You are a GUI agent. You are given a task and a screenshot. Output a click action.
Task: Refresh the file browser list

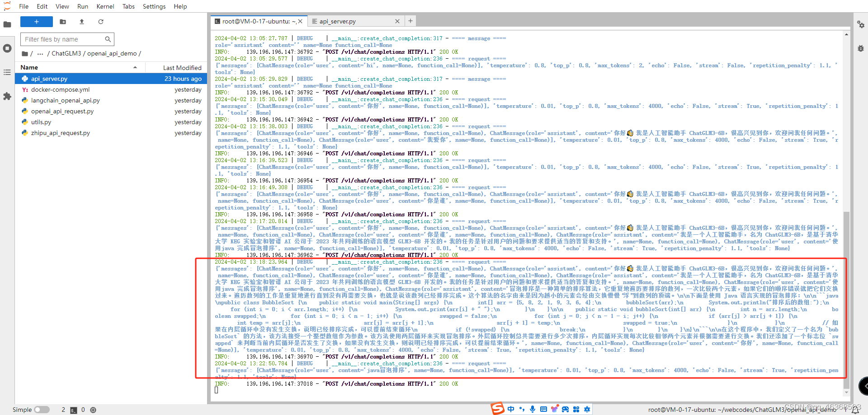(x=101, y=22)
